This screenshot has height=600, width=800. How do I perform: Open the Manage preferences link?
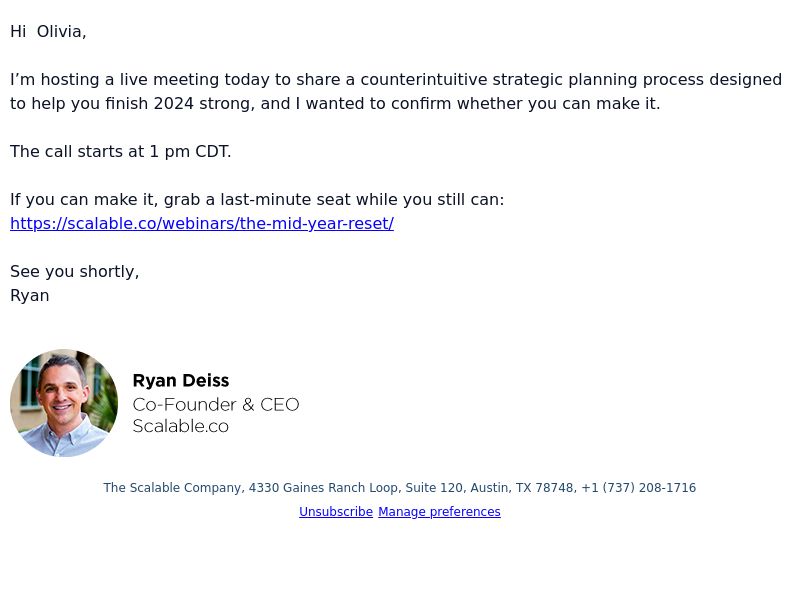[439, 512]
